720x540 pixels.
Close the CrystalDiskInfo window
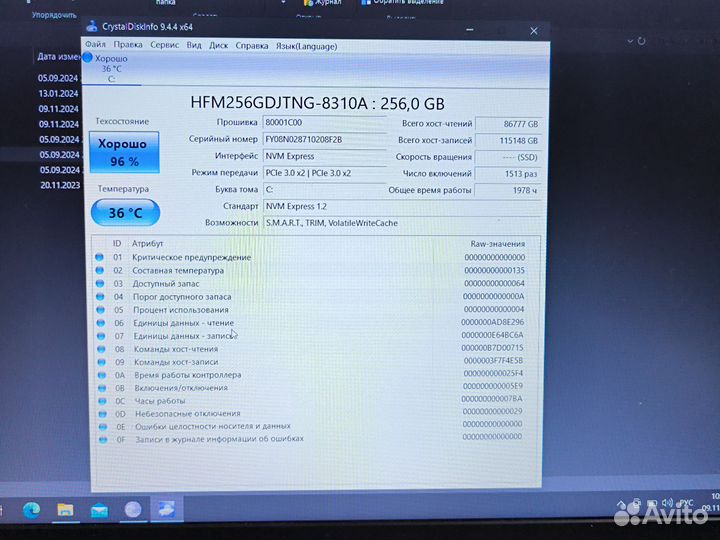[534, 31]
